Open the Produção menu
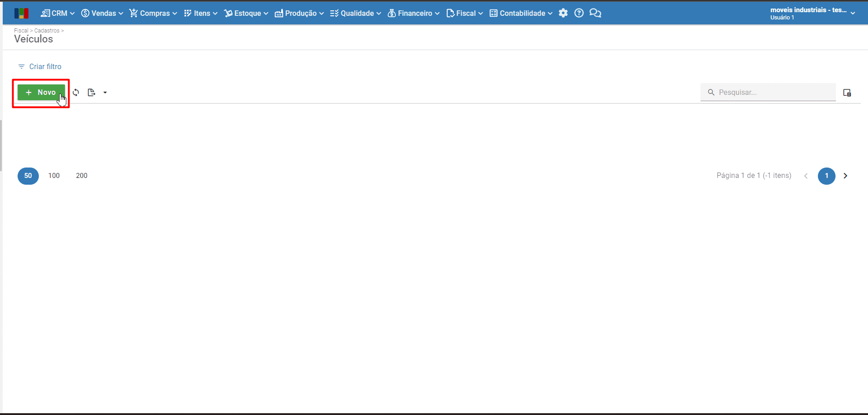Image resolution: width=868 pixels, height=415 pixels. tap(299, 13)
